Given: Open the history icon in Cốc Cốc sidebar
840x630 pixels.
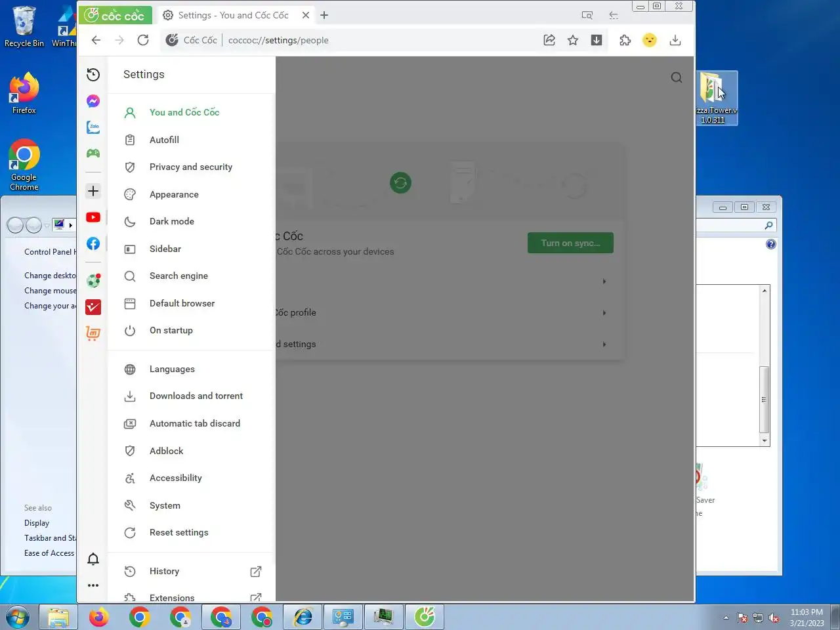Looking at the screenshot, I should 93,75.
